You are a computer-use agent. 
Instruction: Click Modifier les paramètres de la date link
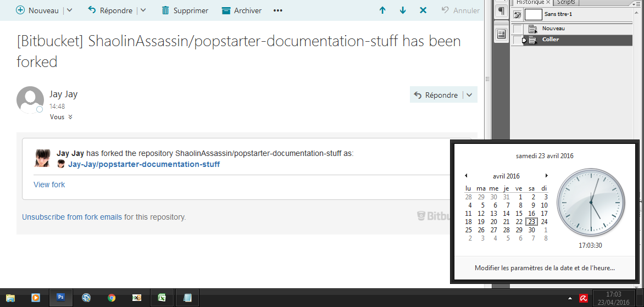(x=545, y=268)
